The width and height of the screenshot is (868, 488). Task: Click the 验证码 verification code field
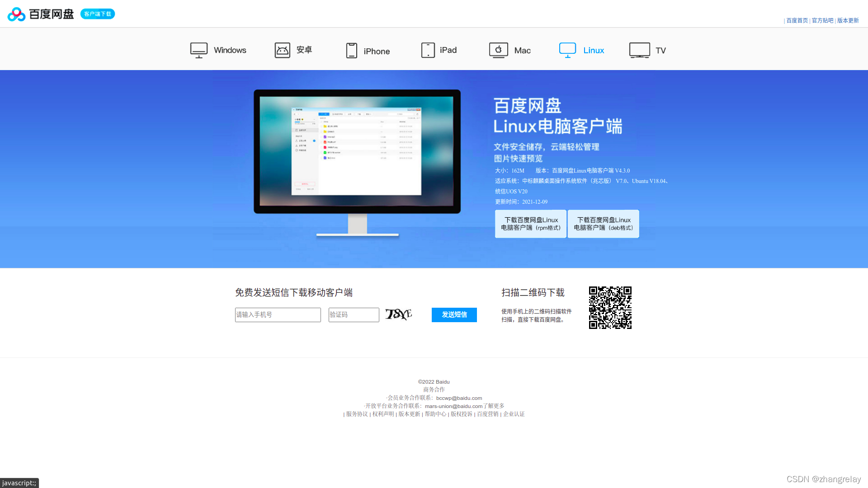(354, 315)
